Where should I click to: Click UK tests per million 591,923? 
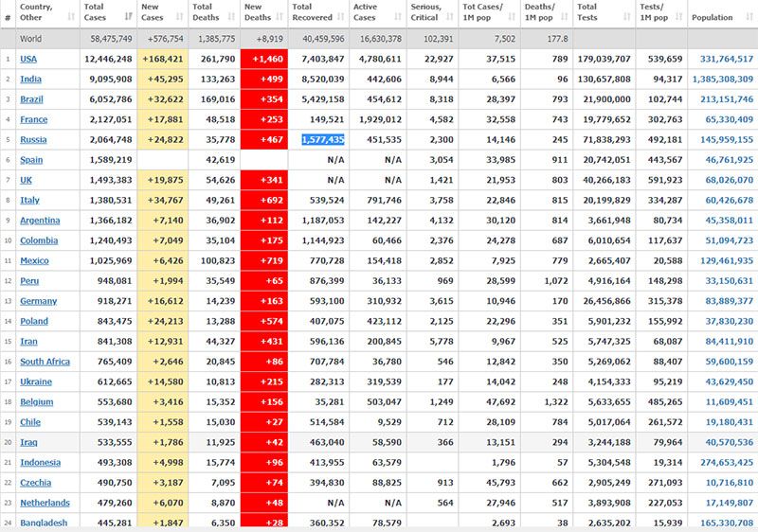coord(665,180)
